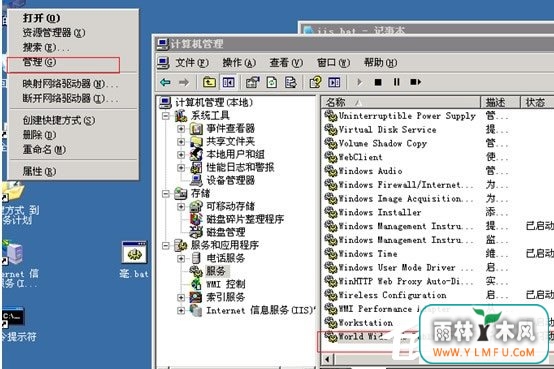
Task: Click the Stop service square button
Action: 378,82
